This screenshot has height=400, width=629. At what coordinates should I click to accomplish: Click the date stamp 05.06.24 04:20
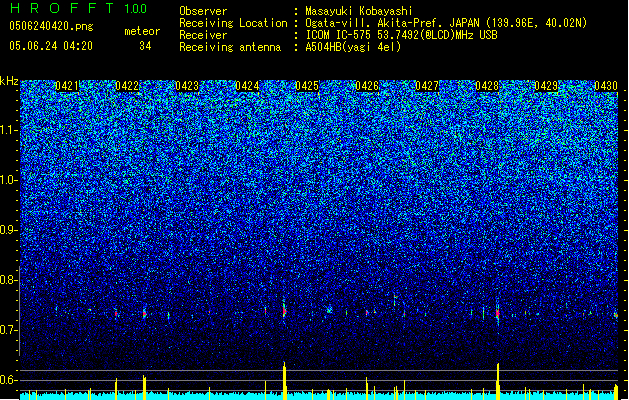pyautogui.click(x=51, y=46)
